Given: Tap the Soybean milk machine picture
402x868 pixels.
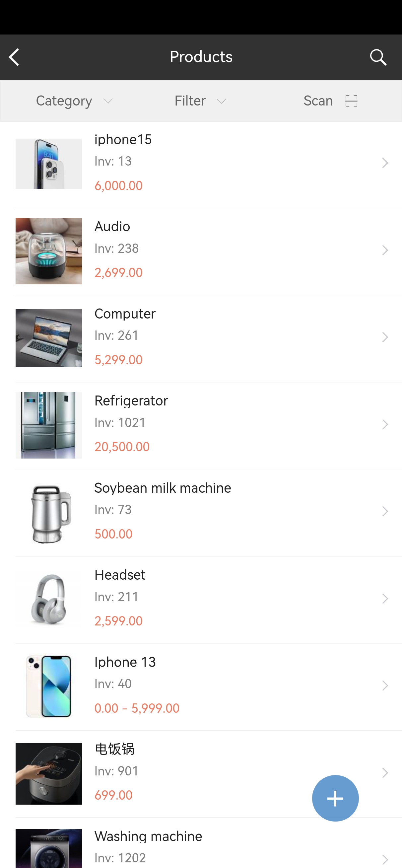Looking at the screenshot, I should point(48,513).
